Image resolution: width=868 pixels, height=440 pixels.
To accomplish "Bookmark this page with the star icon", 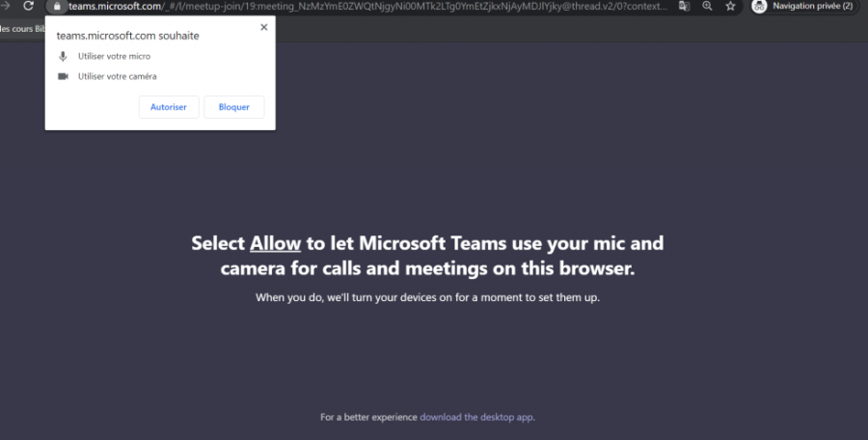I will click(731, 6).
